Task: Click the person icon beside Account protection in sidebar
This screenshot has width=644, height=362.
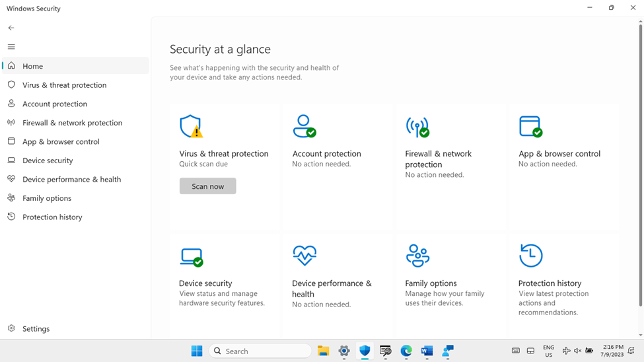Action: 11,104
